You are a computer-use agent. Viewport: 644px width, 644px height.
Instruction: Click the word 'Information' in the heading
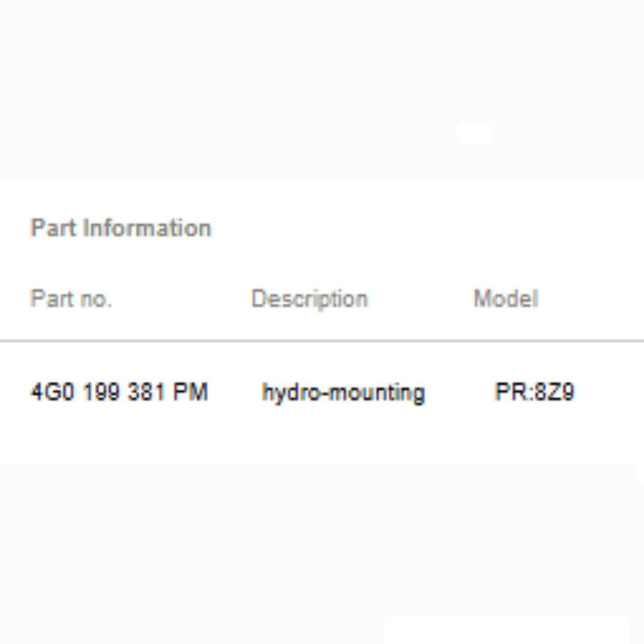147,228
